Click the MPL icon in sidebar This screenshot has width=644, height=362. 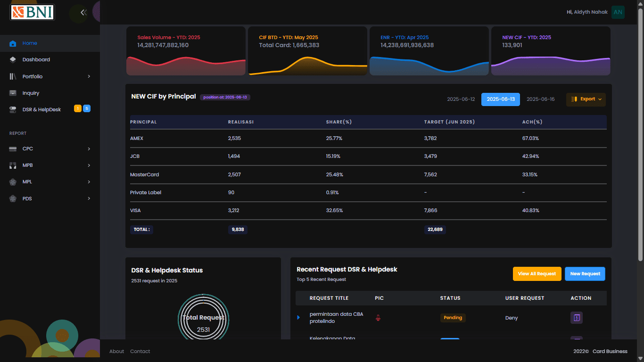tap(13, 182)
